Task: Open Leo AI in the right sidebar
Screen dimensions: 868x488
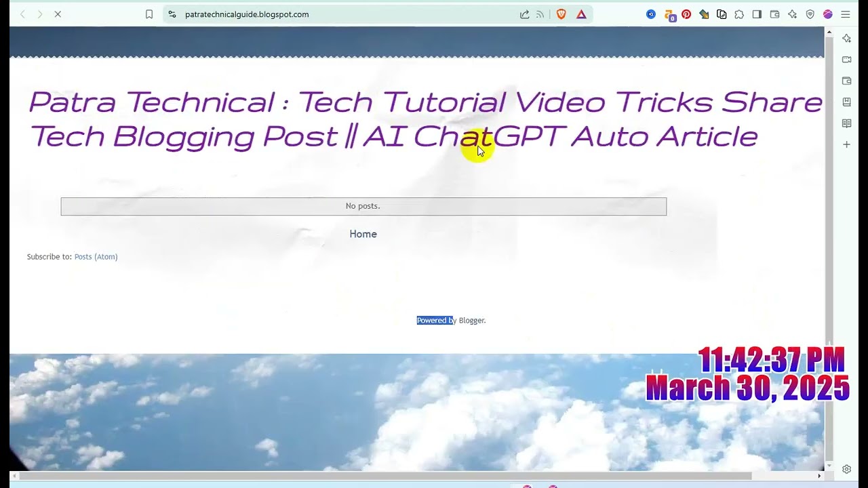Action: pyautogui.click(x=846, y=39)
